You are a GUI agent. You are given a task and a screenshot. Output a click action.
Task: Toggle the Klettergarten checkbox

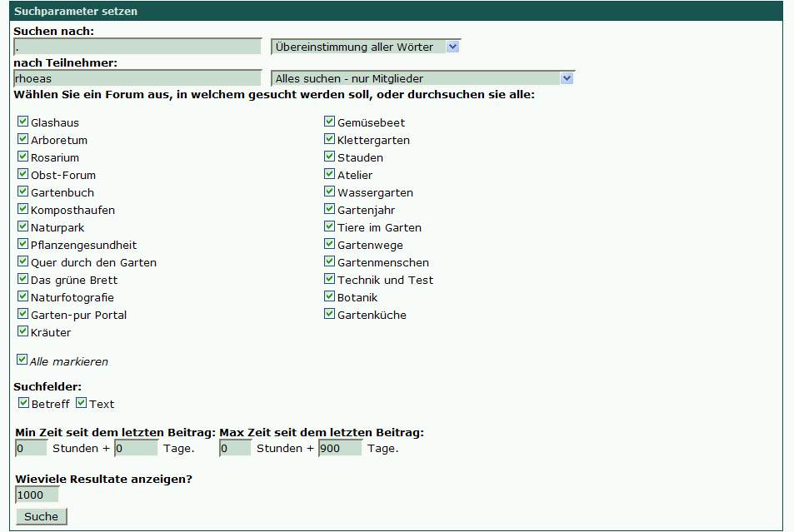pyautogui.click(x=330, y=139)
